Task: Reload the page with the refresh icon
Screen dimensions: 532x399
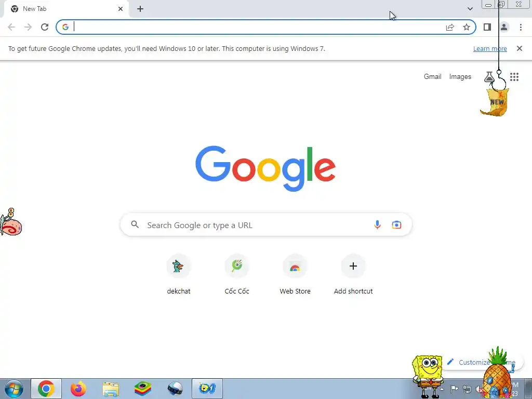Action: point(45,27)
